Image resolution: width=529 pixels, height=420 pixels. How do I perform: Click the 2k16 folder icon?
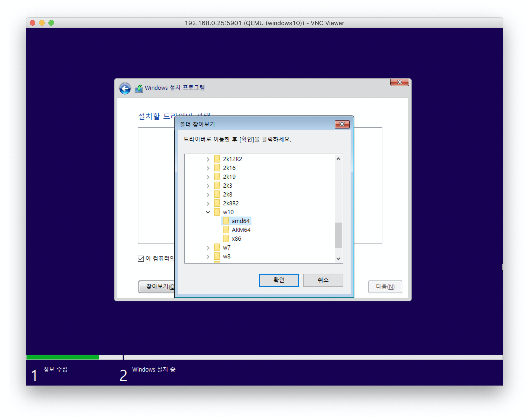[x=217, y=168]
